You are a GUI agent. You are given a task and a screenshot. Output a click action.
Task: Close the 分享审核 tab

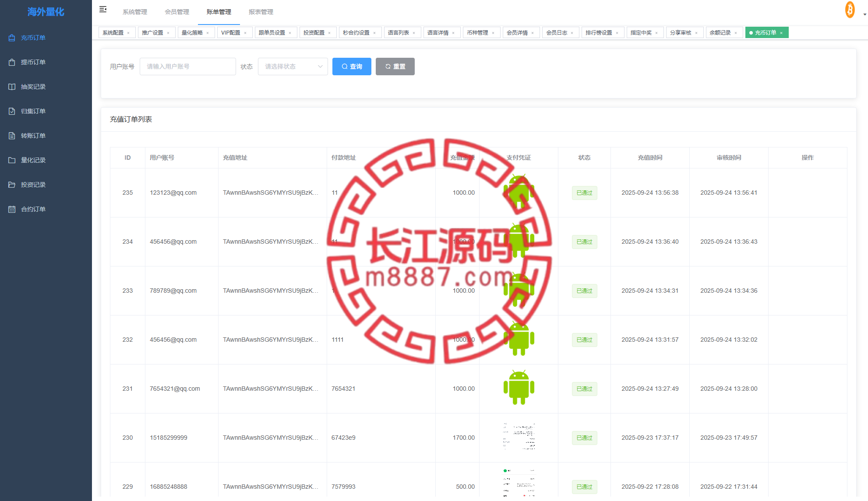pyautogui.click(x=696, y=33)
